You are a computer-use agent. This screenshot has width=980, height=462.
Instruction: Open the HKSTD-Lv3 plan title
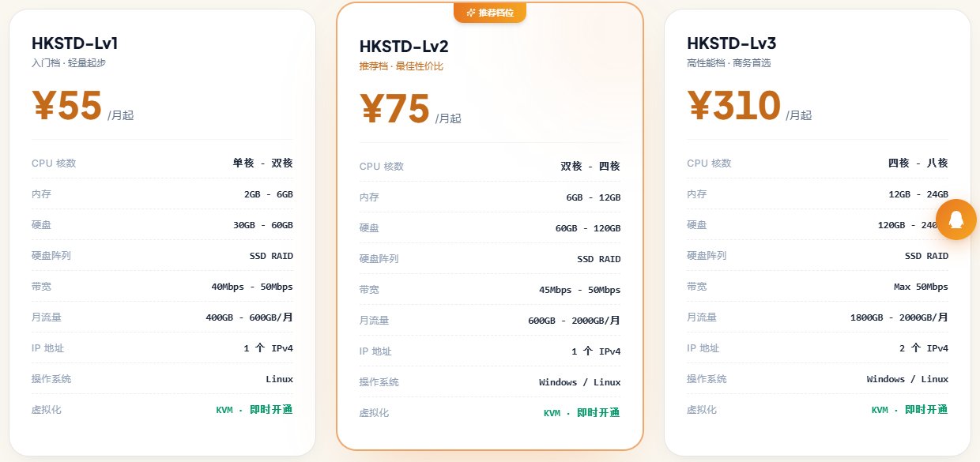(731, 43)
